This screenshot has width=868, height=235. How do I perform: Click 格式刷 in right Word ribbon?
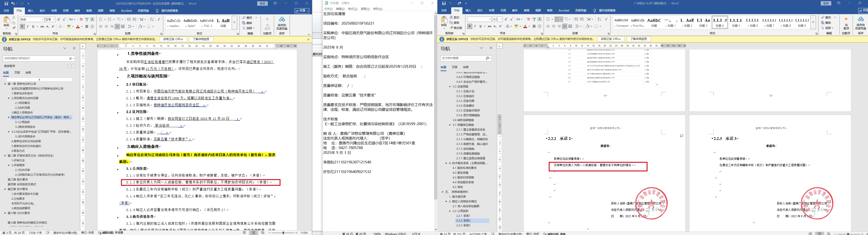point(456,28)
